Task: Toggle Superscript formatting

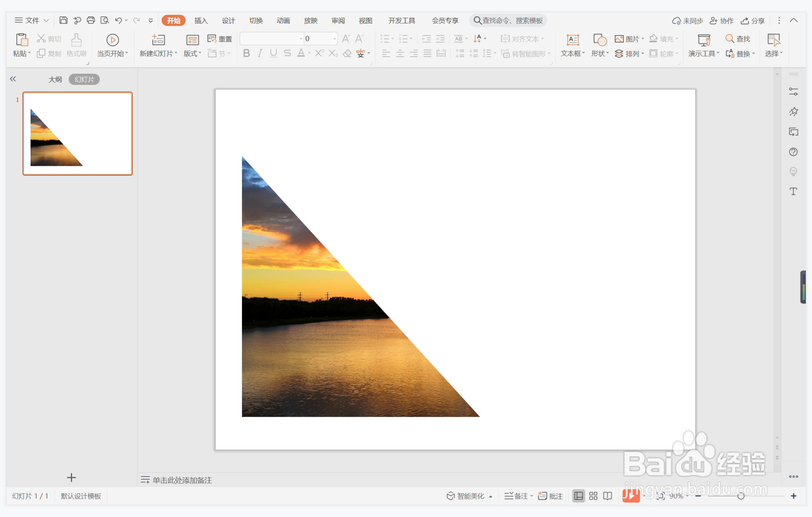Action: coord(319,53)
